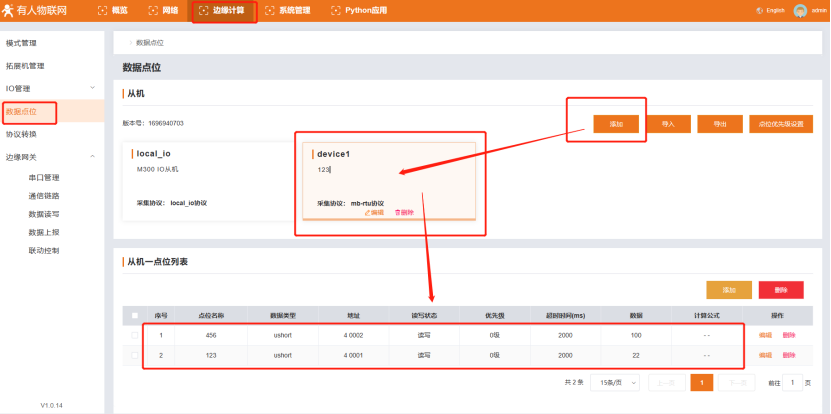The width and height of the screenshot is (831, 414).
Task: Click the icon beside 网络 in top navigation
Action: 152,10
